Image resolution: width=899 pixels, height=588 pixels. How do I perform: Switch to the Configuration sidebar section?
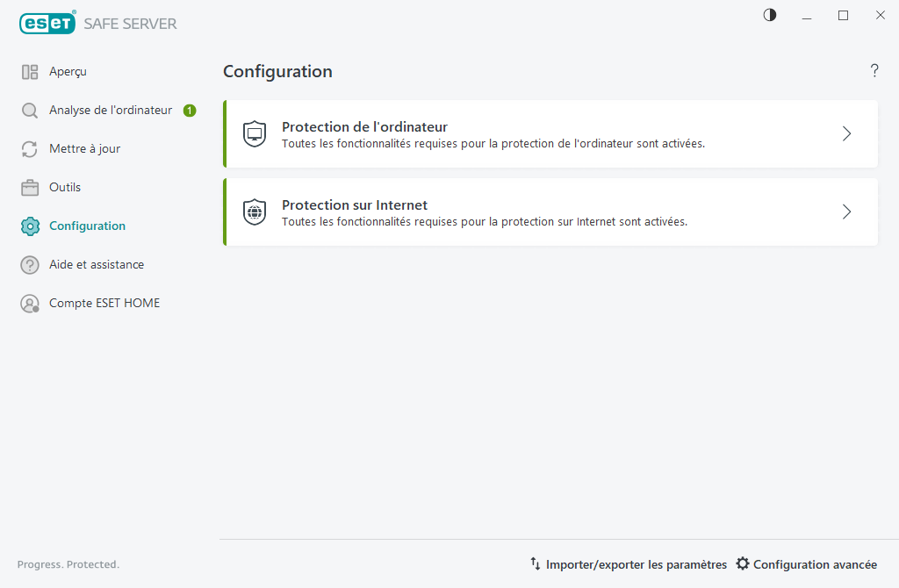coord(86,226)
